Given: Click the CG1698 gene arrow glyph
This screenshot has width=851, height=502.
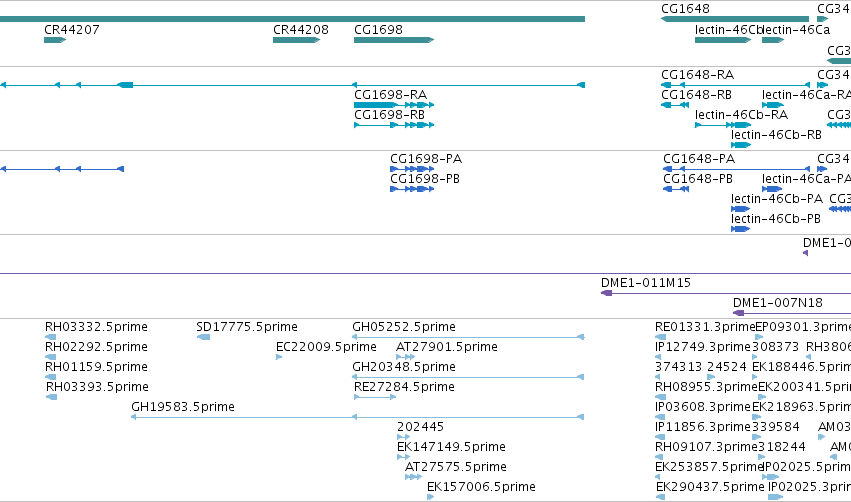Looking at the screenshot, I should (394, 40).
